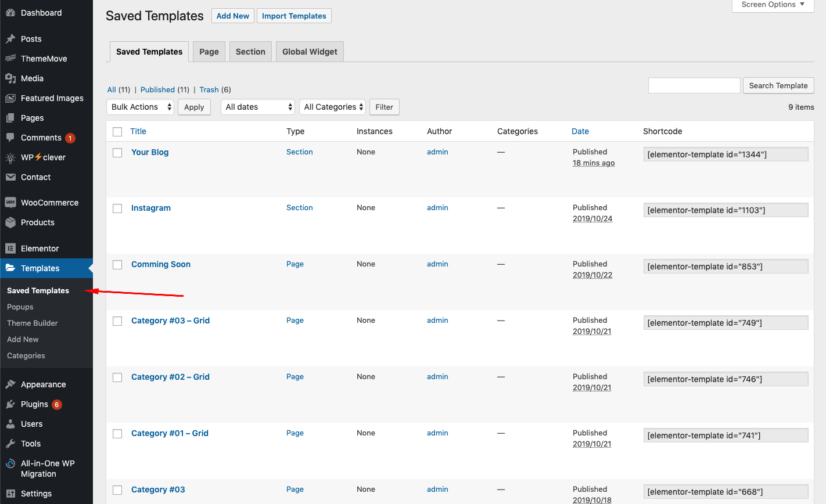Switch to the Global Widget tab

click(310, 52)
